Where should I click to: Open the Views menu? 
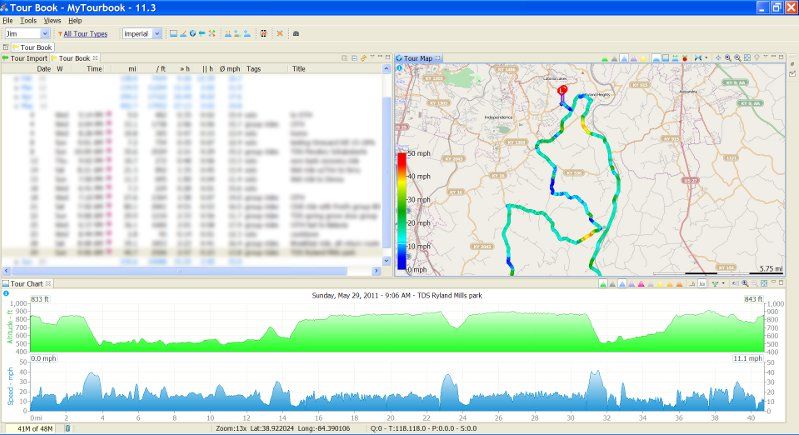[x=52, y=20]
